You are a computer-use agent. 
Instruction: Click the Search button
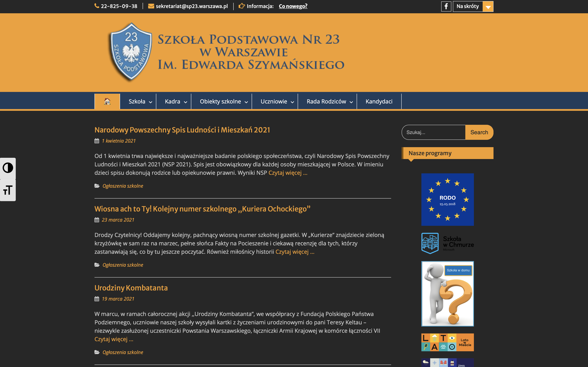[479, 132]
